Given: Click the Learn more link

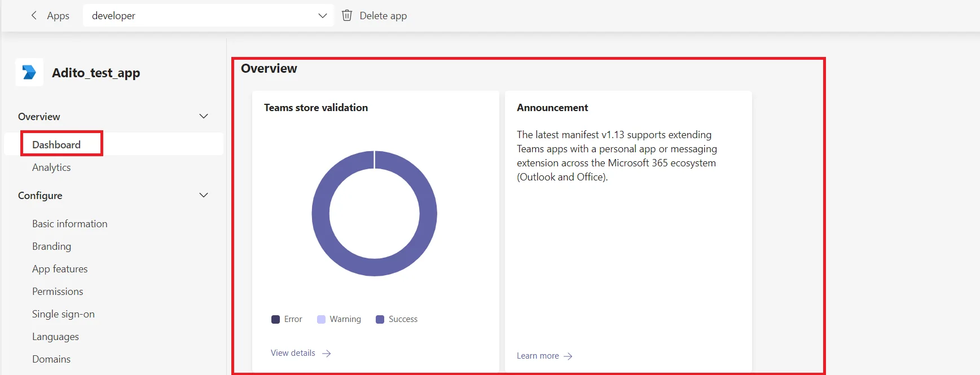Looking at the screenshot, I should click(538, 356).
